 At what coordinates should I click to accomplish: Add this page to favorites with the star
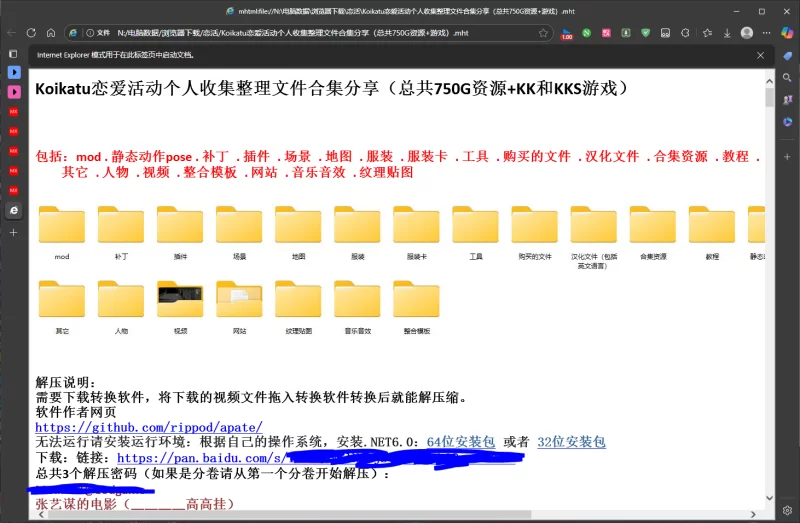pyautogui.click(x=543, y=33)
